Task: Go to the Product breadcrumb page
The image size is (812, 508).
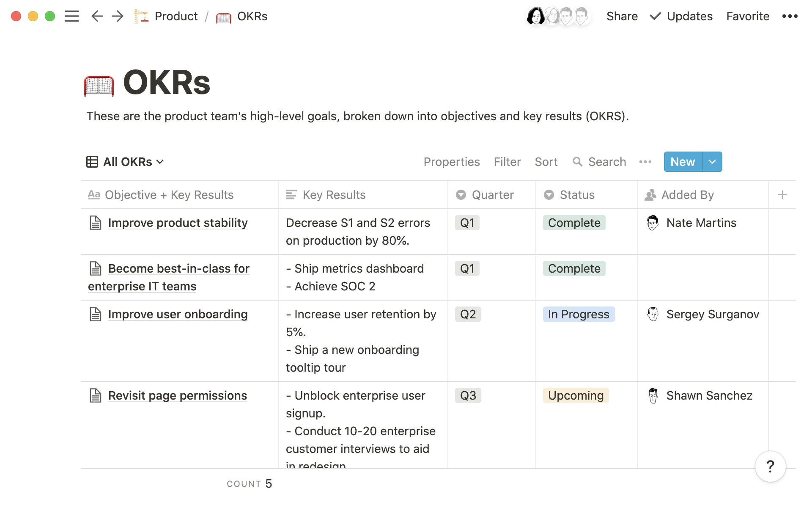Action: pyautogui.click(x=176, y=16)
